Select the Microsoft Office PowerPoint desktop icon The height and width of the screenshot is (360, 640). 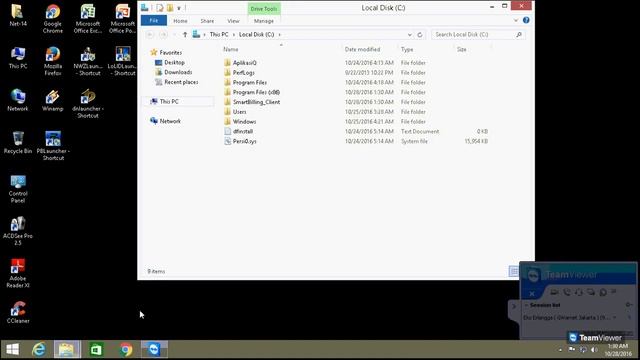click(122, 18)
